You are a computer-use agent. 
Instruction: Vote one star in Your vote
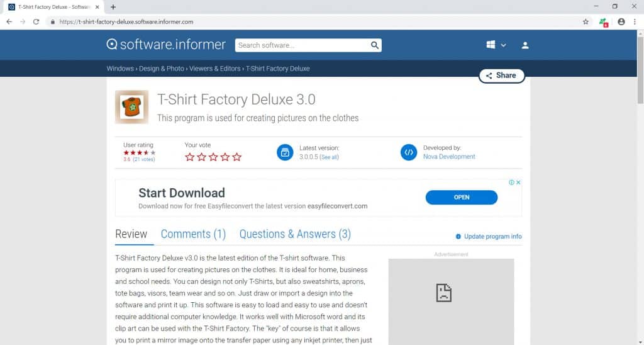pos(190,157)
